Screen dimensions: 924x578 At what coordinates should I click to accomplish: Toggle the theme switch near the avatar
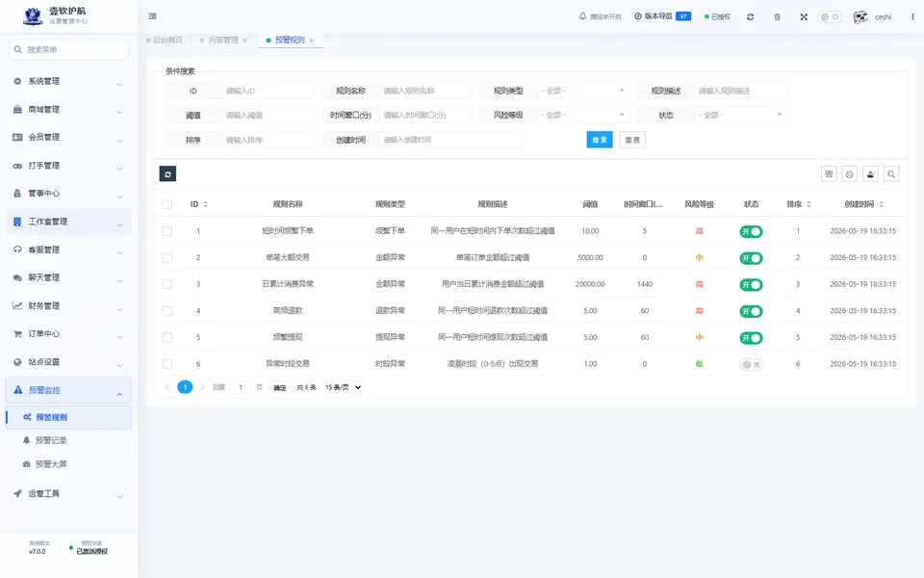(x=829, y=17)
